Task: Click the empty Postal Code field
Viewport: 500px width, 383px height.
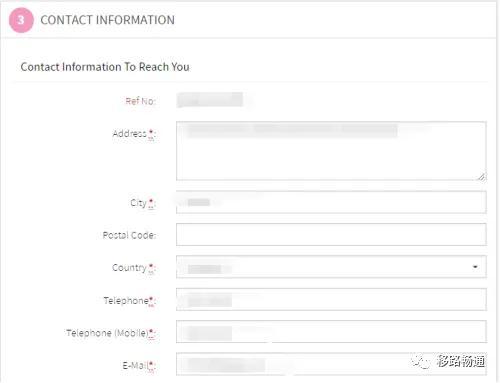Action: [x=331, y=234]
